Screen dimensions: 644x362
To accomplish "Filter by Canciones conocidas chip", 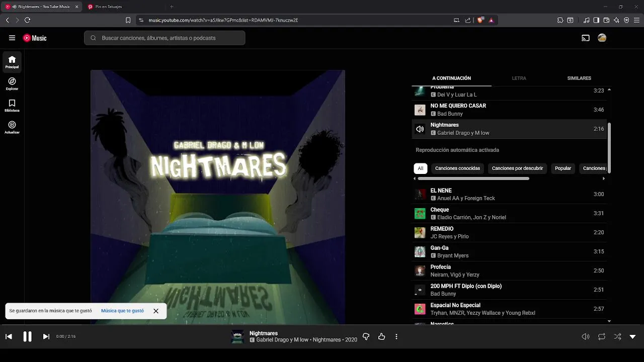I will 457,168.
